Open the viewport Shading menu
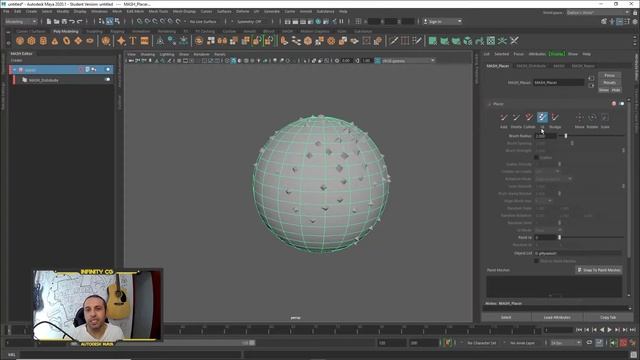This screenshot has width=640, height=360. click(148, 54)
